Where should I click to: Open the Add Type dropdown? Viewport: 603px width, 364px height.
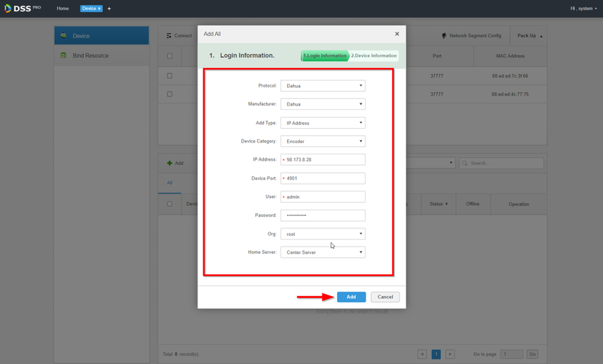[x=323, y=123]
